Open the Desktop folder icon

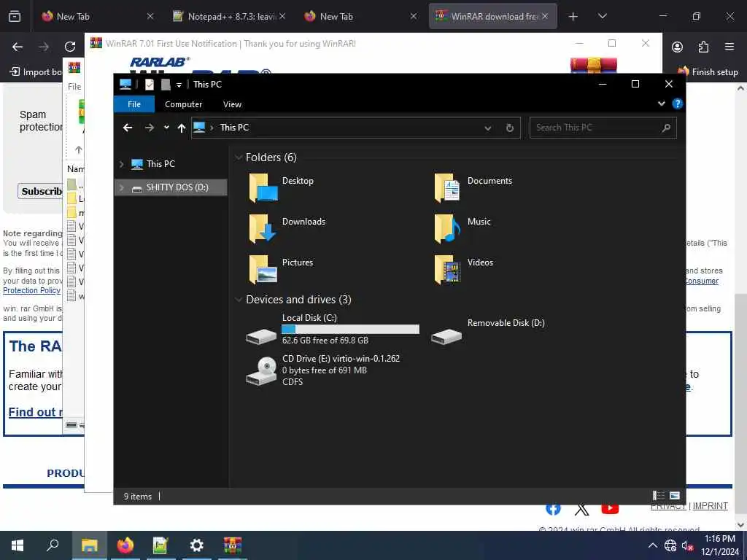tap(263, 187)
